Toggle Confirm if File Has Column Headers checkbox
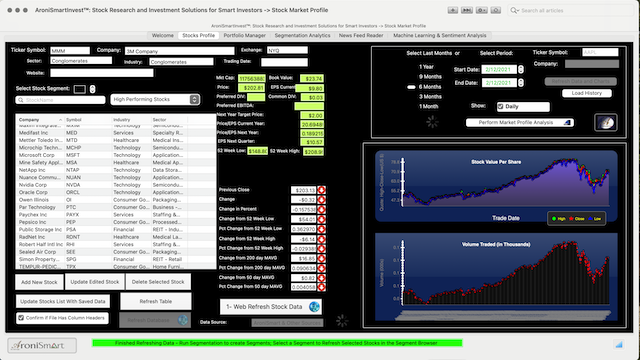 (21, 318)
